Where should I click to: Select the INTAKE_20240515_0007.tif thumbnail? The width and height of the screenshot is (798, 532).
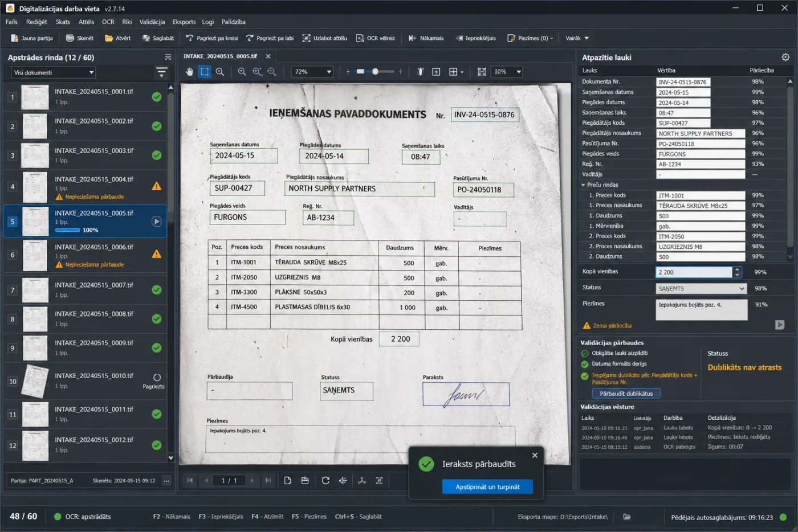[x=35, y=289]
